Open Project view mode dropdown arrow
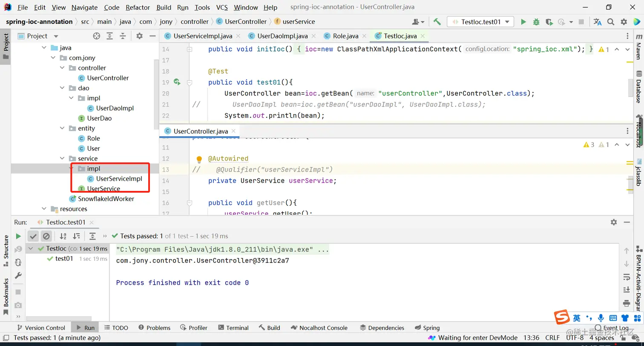Screen dimensions: 644x346 [56, 36]
